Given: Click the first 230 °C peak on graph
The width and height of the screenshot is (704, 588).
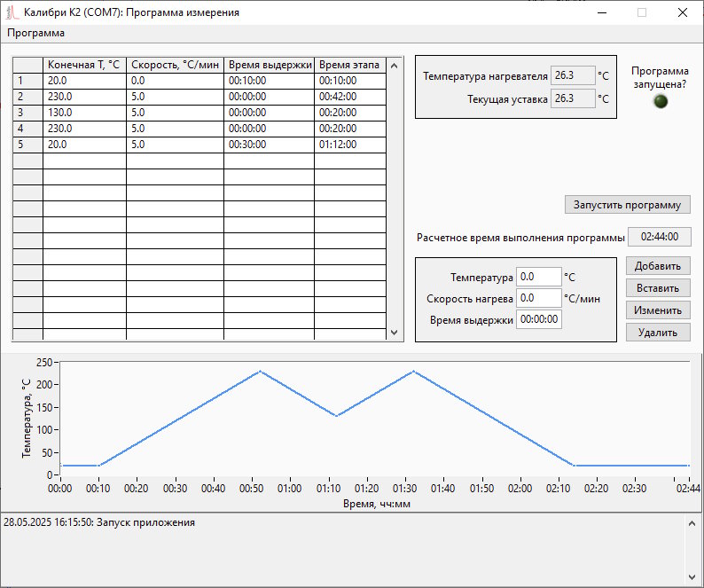Looking at the screenshot, I should point(260,371).
